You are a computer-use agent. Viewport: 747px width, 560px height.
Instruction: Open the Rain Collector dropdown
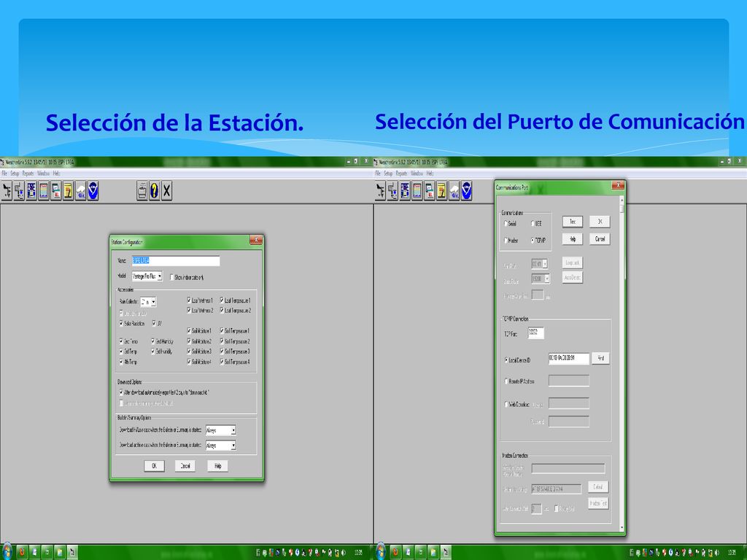click(x=148, y=302)
